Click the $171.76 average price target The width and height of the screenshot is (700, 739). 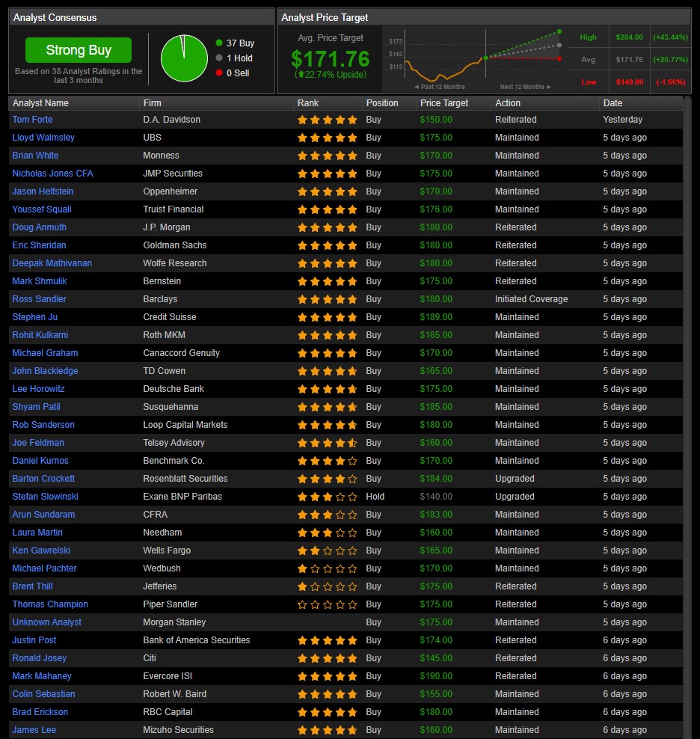point(330,59)
